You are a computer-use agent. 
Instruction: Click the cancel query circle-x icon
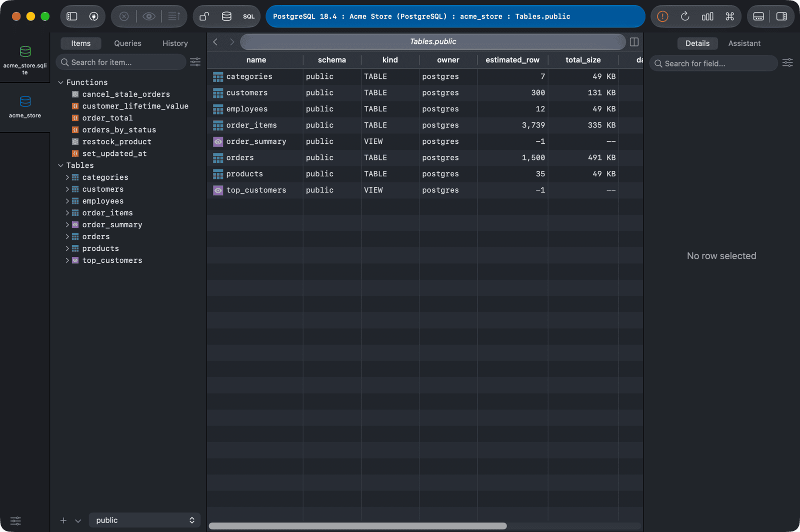tap(124, 16)
